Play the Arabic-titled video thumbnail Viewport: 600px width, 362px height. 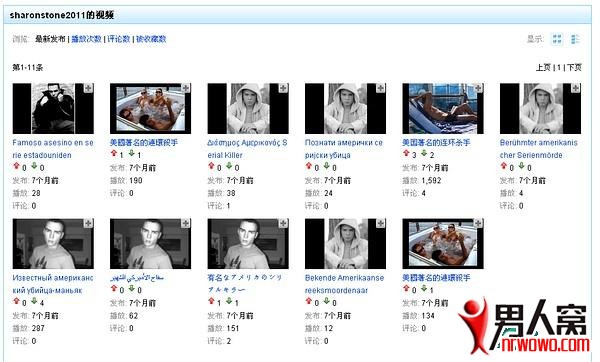pos(150,244)
